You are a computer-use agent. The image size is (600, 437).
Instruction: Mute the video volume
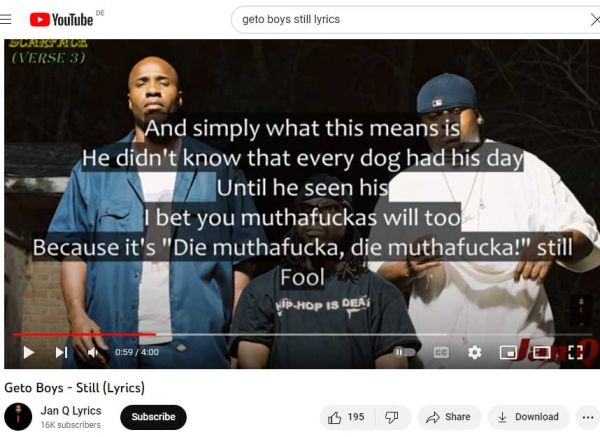(x=93, y=352)
